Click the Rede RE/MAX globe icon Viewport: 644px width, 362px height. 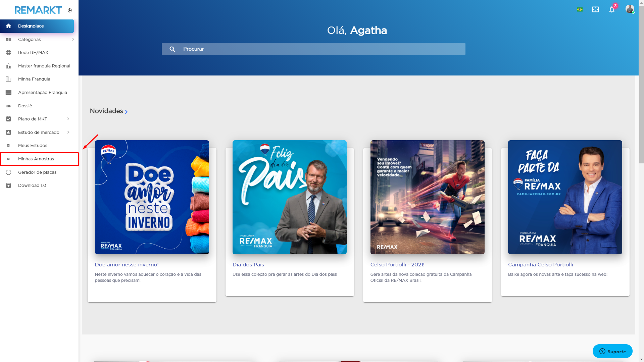9,53
